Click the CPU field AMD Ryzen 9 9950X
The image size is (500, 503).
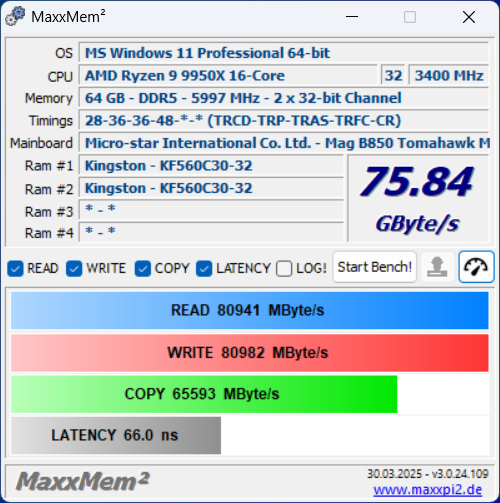click(228, 76)
